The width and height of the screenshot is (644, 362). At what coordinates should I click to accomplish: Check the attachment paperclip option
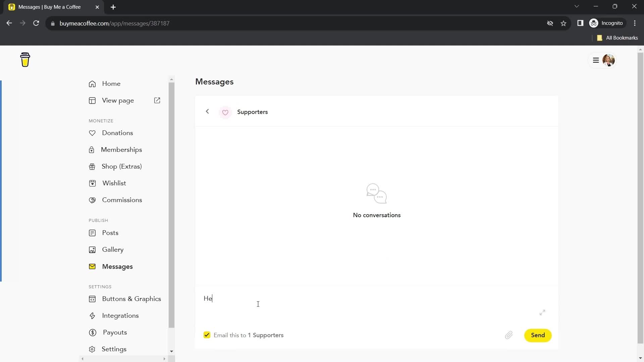click(508, 335)
